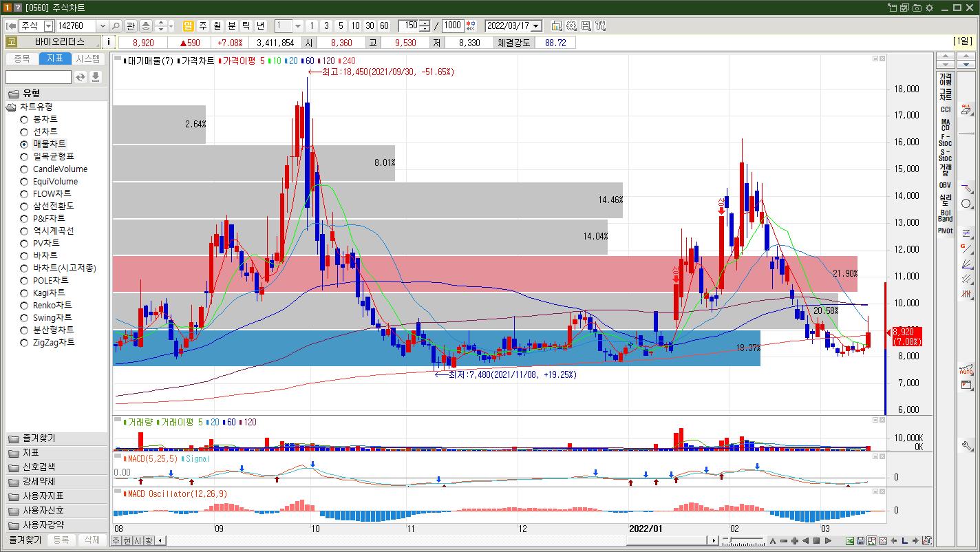The image size is (980, 552).
Task: Select the fan lines drawing tool
Action: [966, 264]
